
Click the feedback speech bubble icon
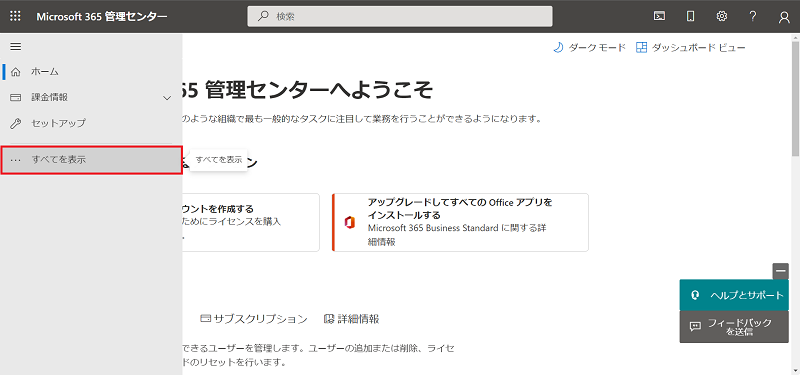point(695,327)
